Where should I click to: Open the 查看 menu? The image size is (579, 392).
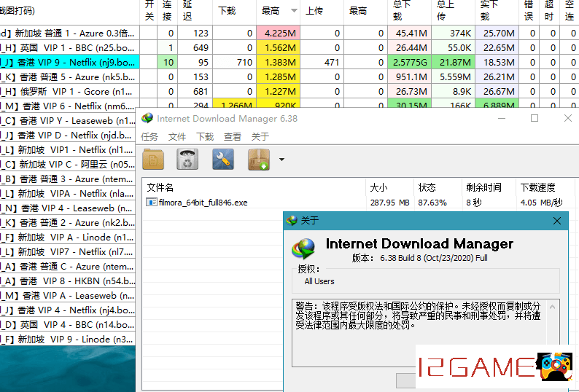click(233, 136)
